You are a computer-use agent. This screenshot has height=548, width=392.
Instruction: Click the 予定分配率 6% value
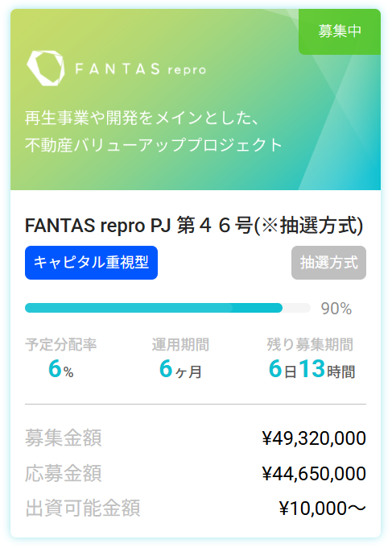[60, 369]
